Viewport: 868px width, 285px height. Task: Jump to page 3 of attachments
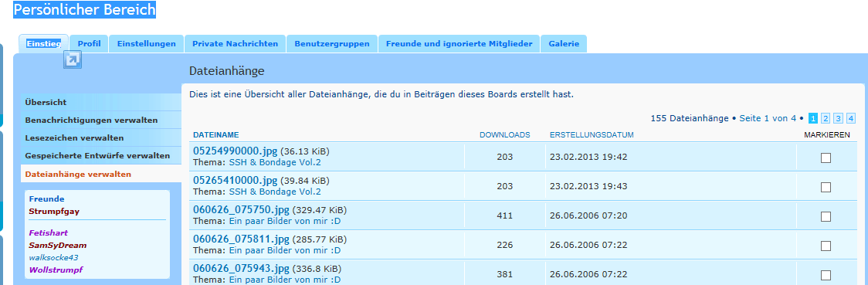(838, 118)
